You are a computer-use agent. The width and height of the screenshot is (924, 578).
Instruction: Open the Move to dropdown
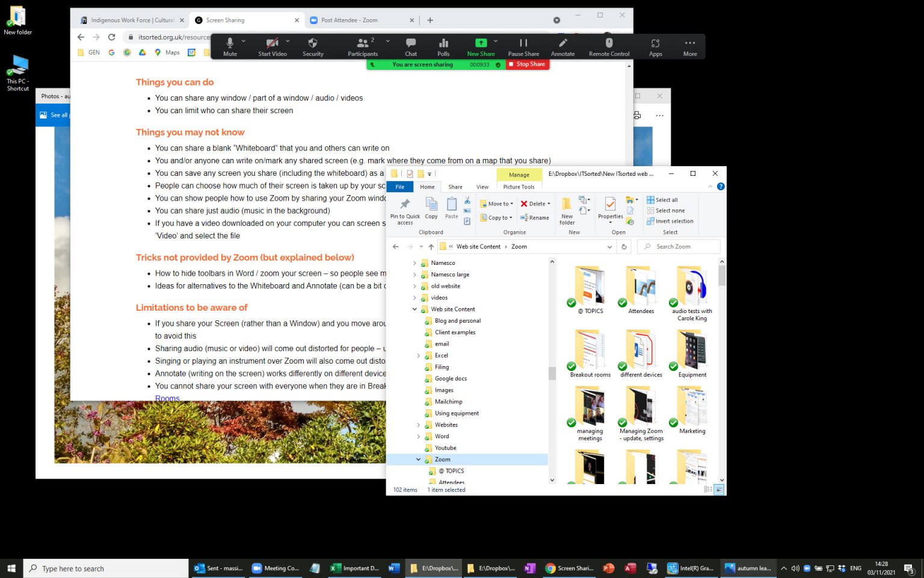(497, 204)
